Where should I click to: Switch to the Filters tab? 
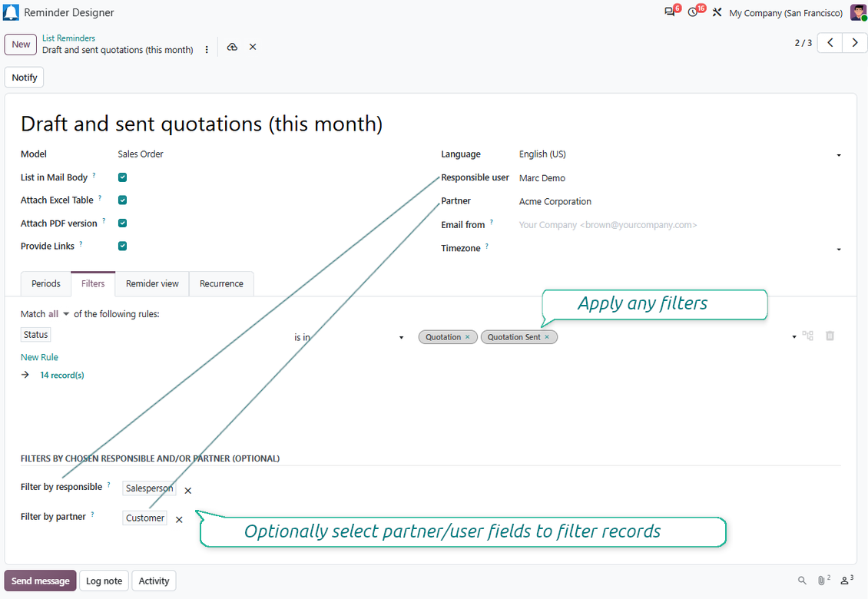coord(93,283)
